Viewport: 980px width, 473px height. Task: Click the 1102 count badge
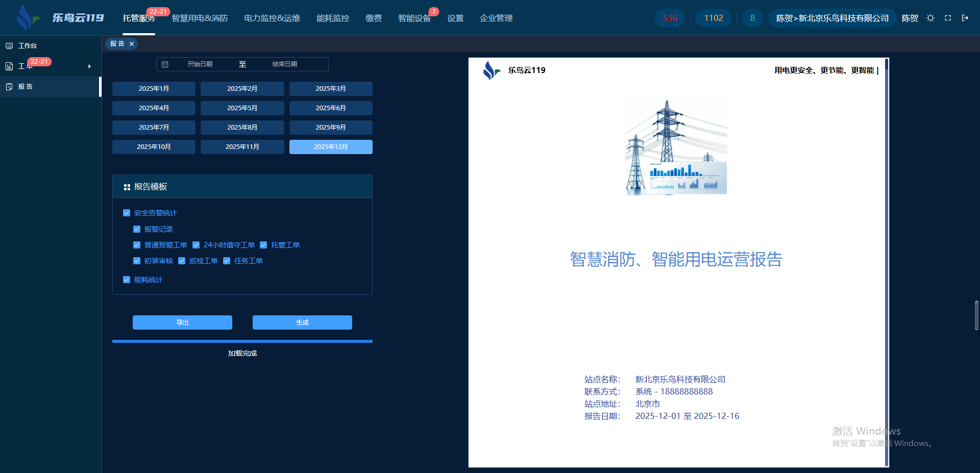714,18
